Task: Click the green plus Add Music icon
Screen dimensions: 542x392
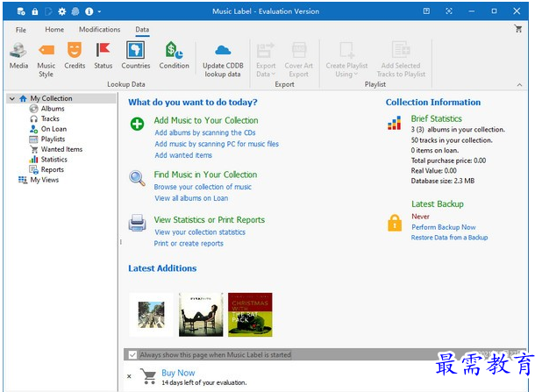Action: 137,124
